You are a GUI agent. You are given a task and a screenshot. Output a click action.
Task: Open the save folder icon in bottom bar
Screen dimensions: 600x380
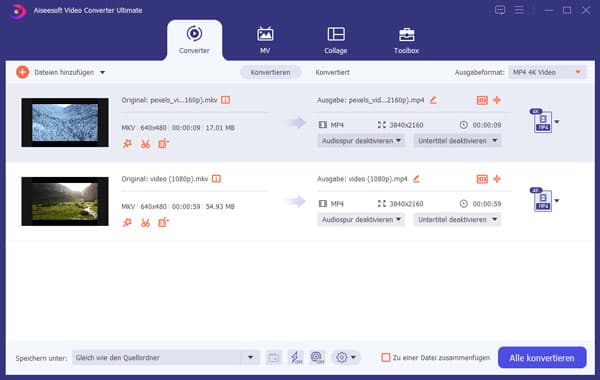pyautogui.click(x=274, y=357)
